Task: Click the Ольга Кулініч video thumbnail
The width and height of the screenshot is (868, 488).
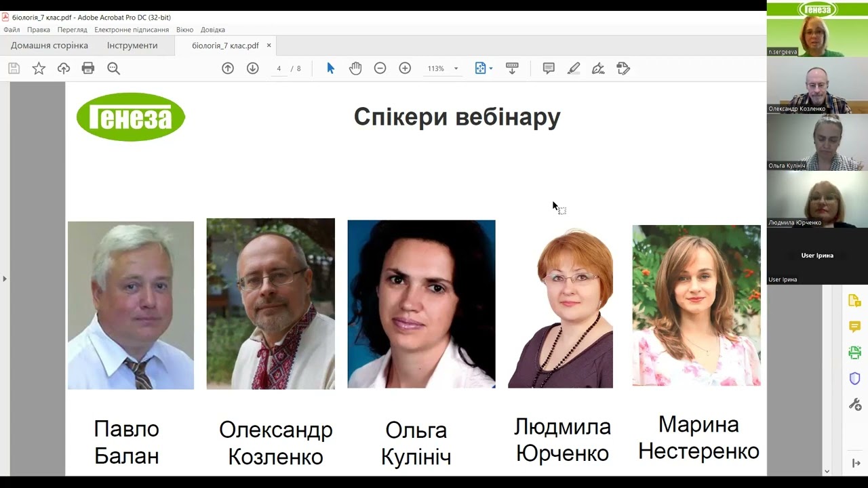Action: pyautogui.click(x=817, y=142)
